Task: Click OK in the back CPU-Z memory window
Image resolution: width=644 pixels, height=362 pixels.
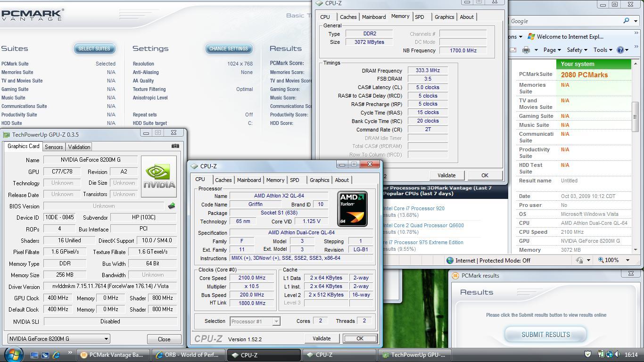Action: pos(485,175)
